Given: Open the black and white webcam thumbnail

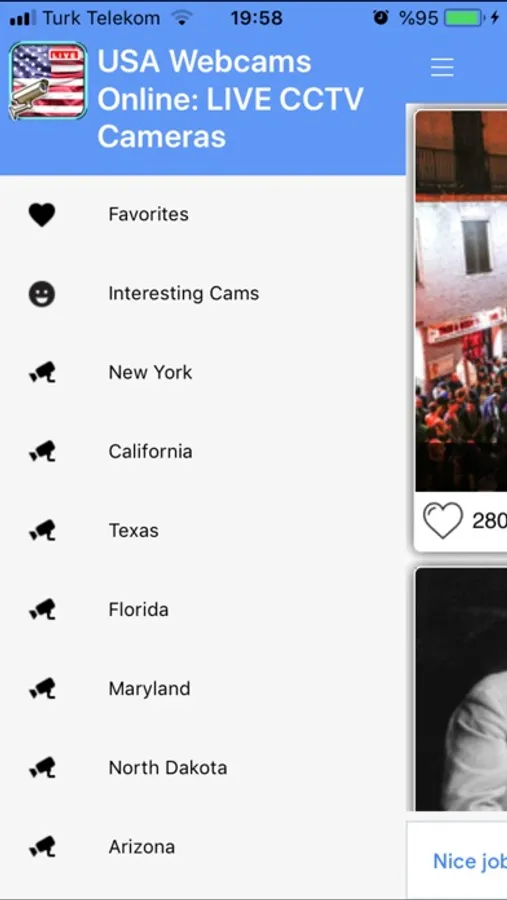Looking at the screenshot, I should [461, 689].
